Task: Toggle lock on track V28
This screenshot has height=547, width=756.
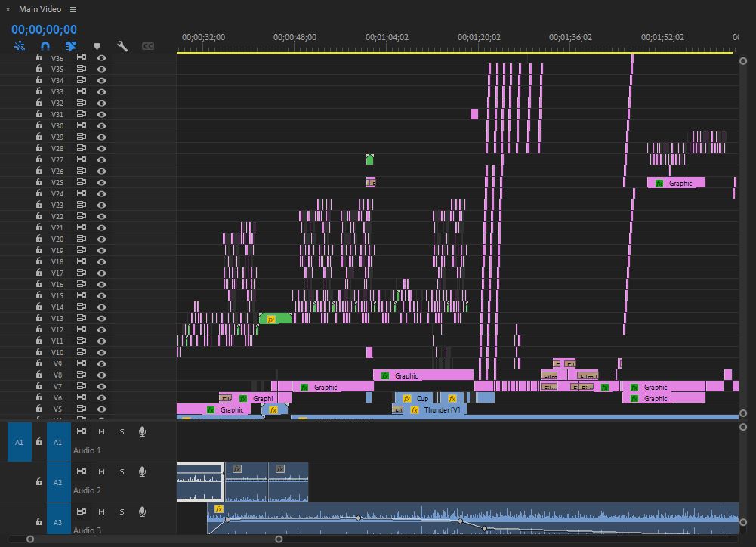Action: [x=39, y=148]
